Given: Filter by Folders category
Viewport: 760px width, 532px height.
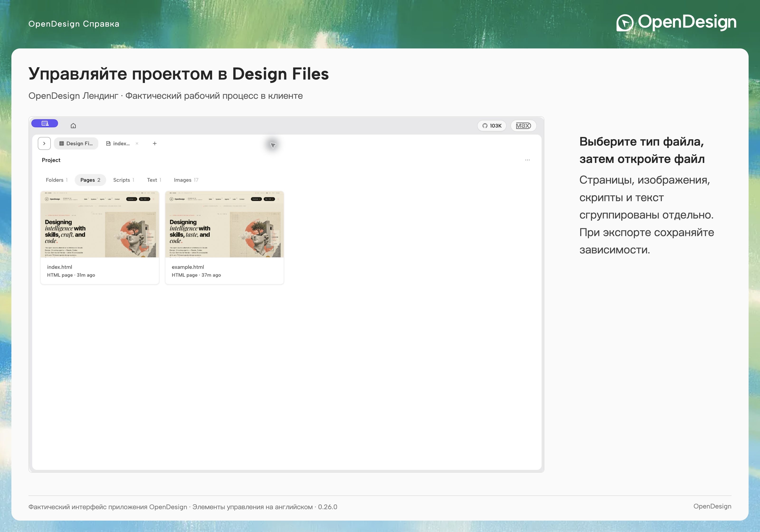Looking at the screenshot, I should [57, 180].
